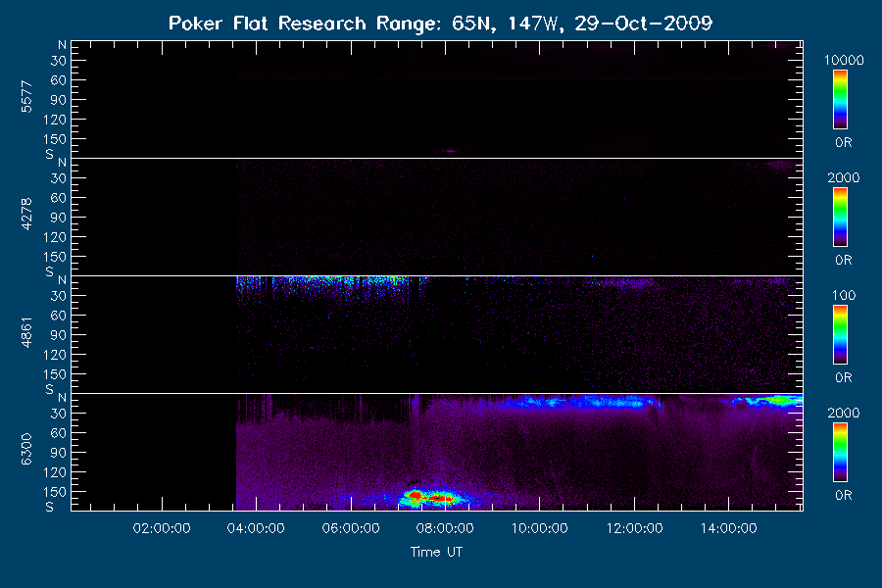Click the faint purple spot near 08:00 in 5577 panel
The width and height of the screenshot is (882, 588).
click(450, 151)
